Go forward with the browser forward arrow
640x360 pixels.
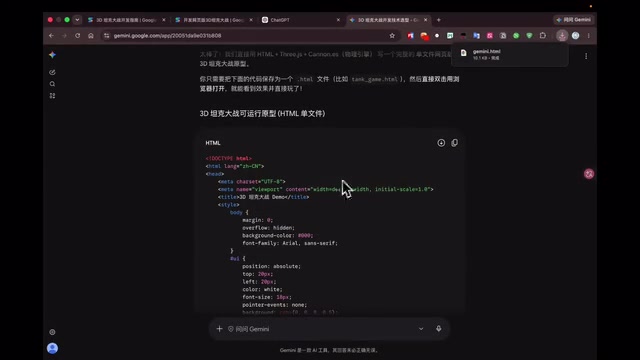click(x=64, y=36)
